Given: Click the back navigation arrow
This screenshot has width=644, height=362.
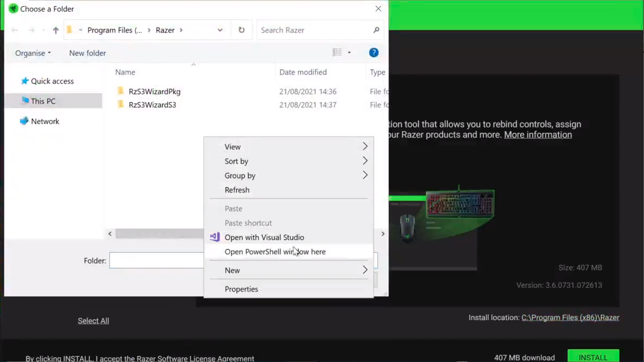Looking at the screenshot, I should (x=15, y=30).
